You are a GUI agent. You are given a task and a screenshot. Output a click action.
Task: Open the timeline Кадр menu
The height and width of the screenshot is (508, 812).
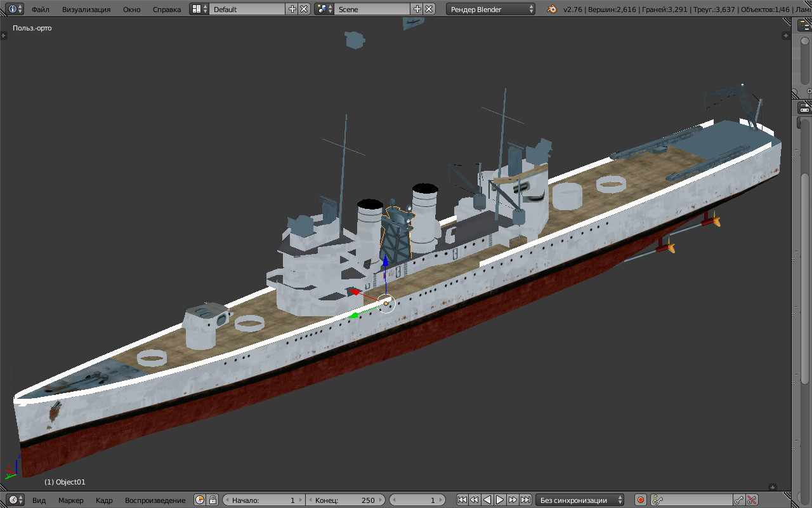(104, 500)
